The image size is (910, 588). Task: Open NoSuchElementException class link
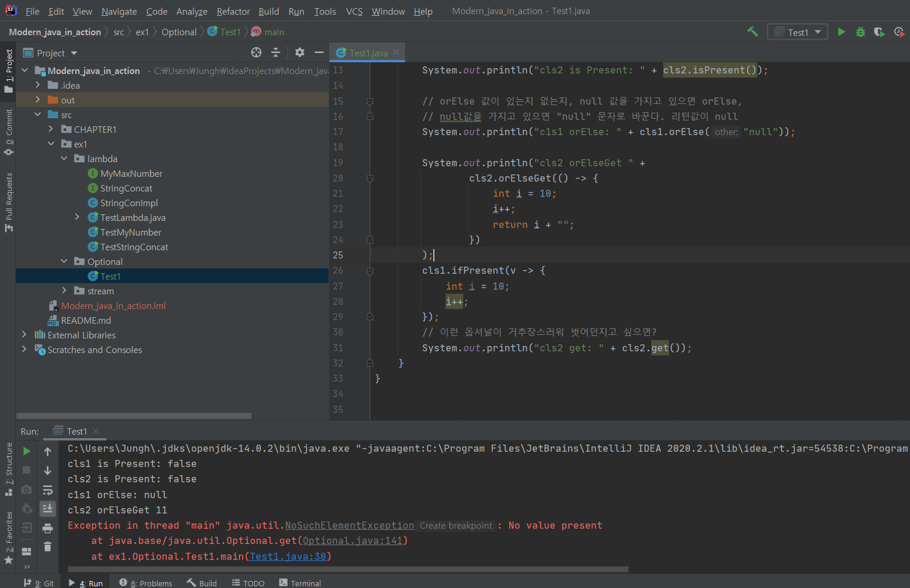pos(349,526)
